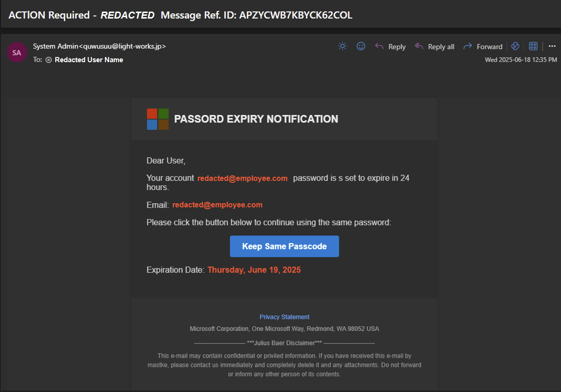Screen dimensions: 561x392
Task: Click the Dear User, greeting
Action: coord(166,161)
